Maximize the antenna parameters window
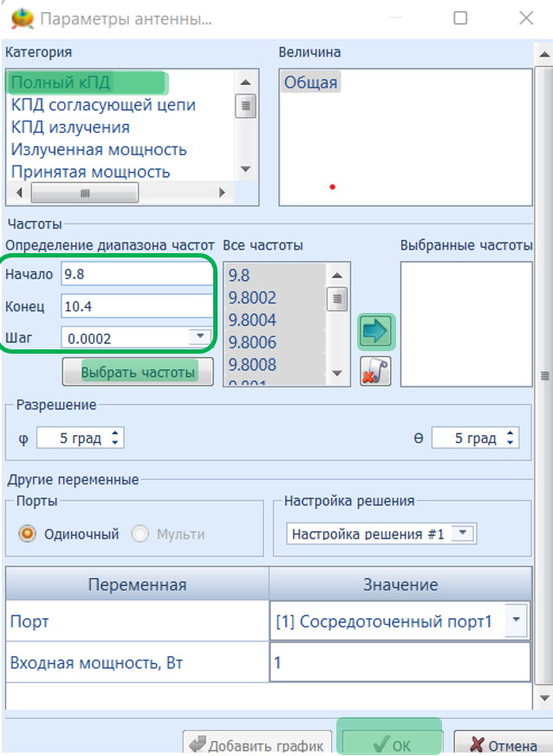The width and height of the screenshot is (553, 756). [460, 18]
